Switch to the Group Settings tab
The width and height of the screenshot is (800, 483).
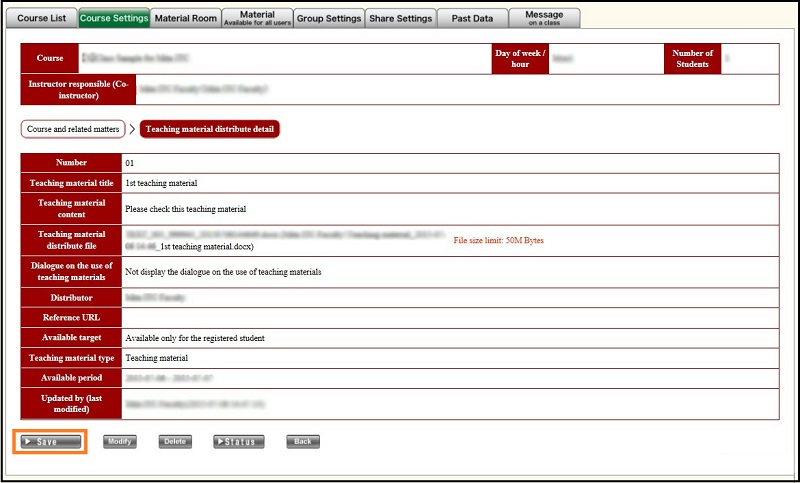point(329,18)
